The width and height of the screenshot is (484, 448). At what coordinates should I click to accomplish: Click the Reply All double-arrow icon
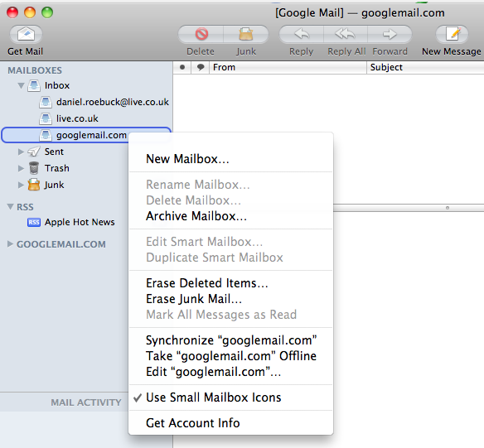(346, 34)
